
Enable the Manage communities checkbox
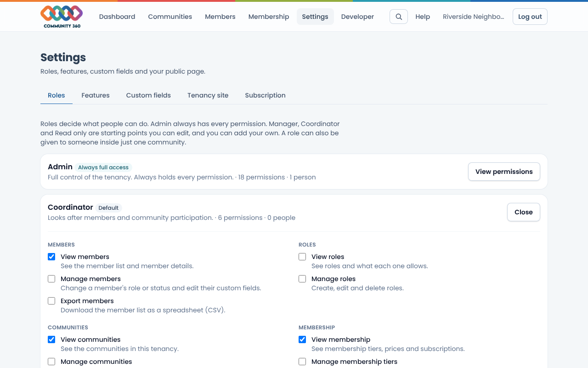click(51, 362)
